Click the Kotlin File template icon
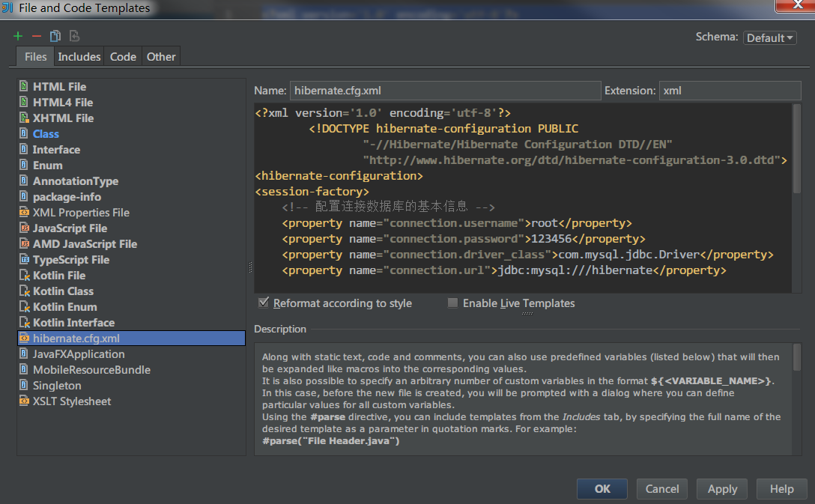This screenshot has width=815, height=504. 24,275
